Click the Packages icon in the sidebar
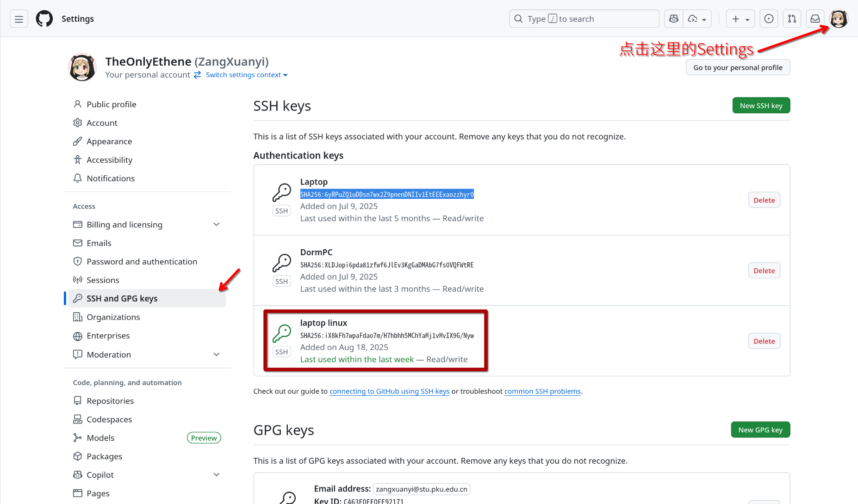The height and width of the screenshot is (504, 858). pos(77,456)
